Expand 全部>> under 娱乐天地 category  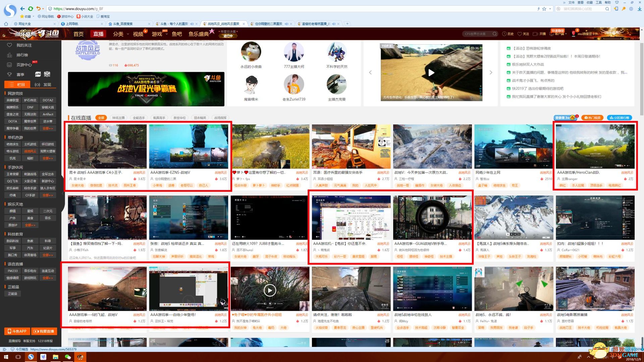click(x=30, y=225)
